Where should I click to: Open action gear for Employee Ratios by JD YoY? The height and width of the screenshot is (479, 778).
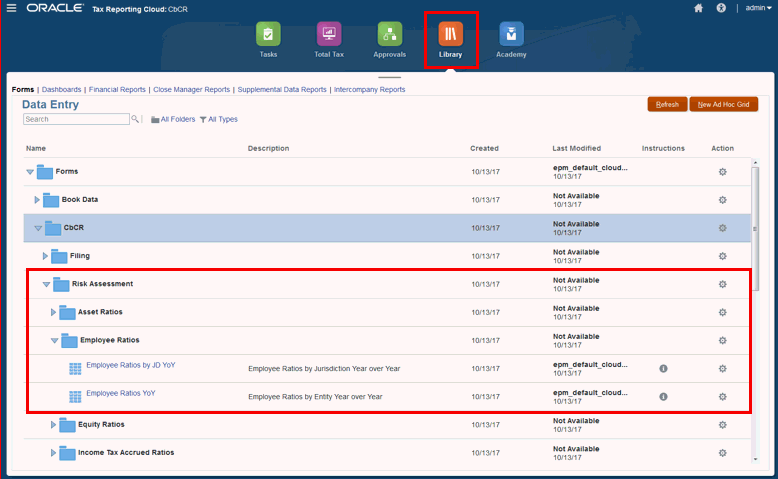(x=722, y=368)
